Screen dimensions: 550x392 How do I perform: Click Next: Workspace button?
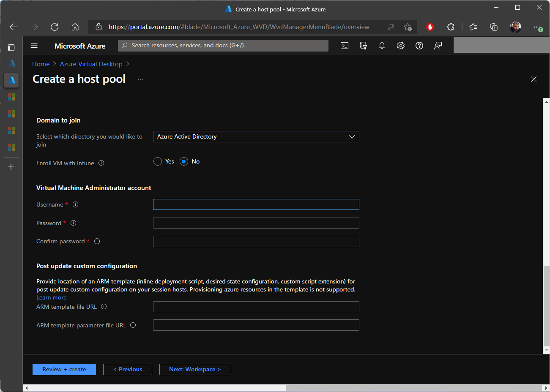tap(195, 369)
